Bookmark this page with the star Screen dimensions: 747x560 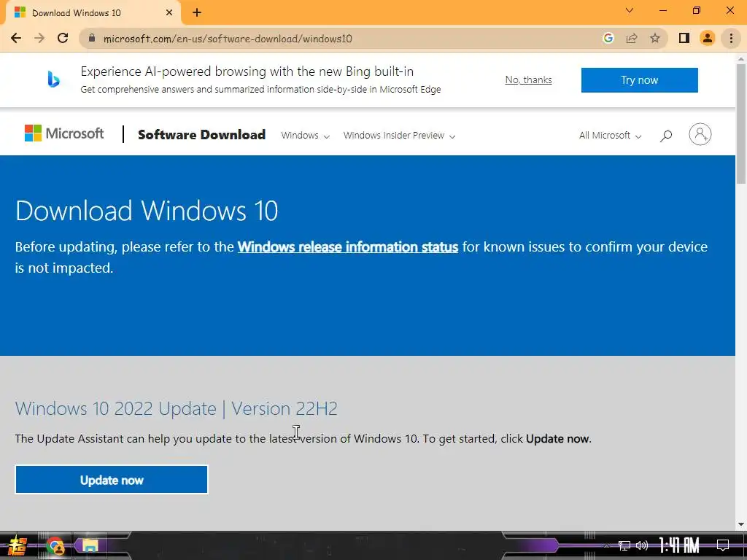[655, 39]
